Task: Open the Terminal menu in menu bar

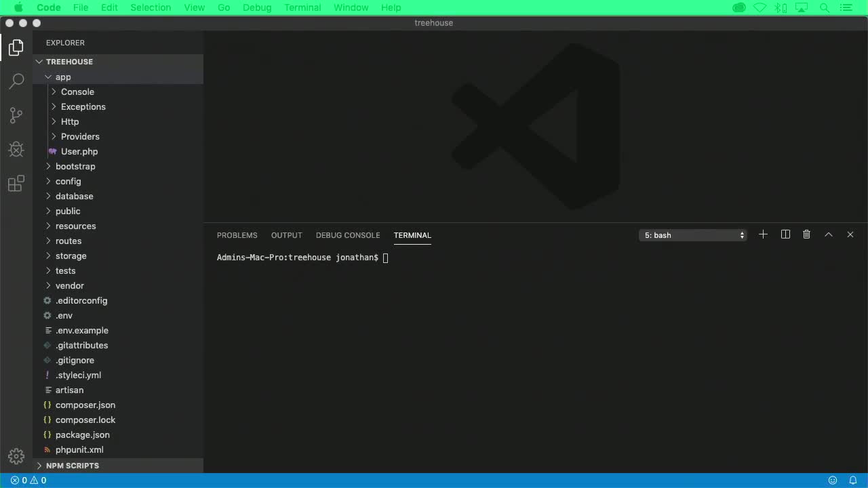Action: [302, 7]
